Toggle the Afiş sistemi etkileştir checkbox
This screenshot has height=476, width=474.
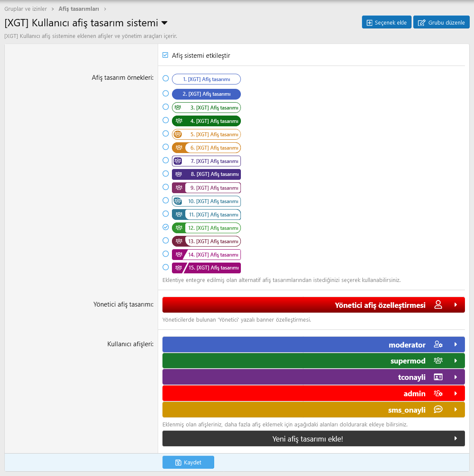click(x=165, y=55)
